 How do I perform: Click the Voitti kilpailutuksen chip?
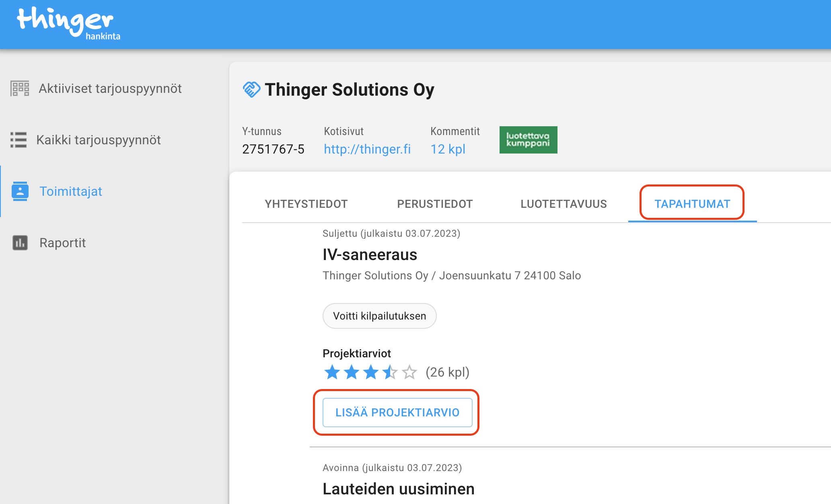click(x=379, y=316)
